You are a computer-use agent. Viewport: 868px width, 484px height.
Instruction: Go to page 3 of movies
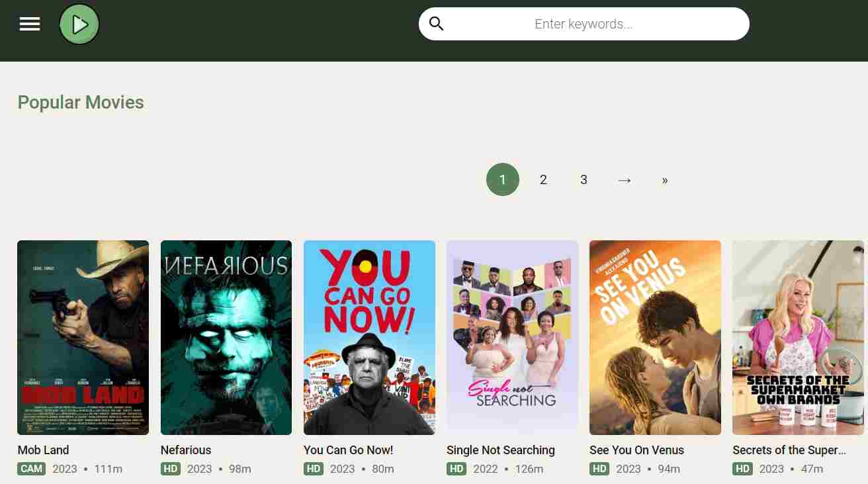point(584,179)
